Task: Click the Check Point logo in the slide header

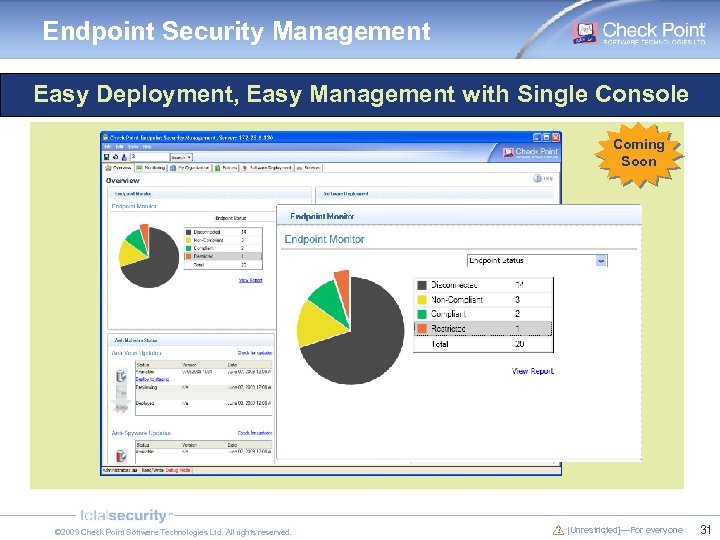Action: point(639,32)
